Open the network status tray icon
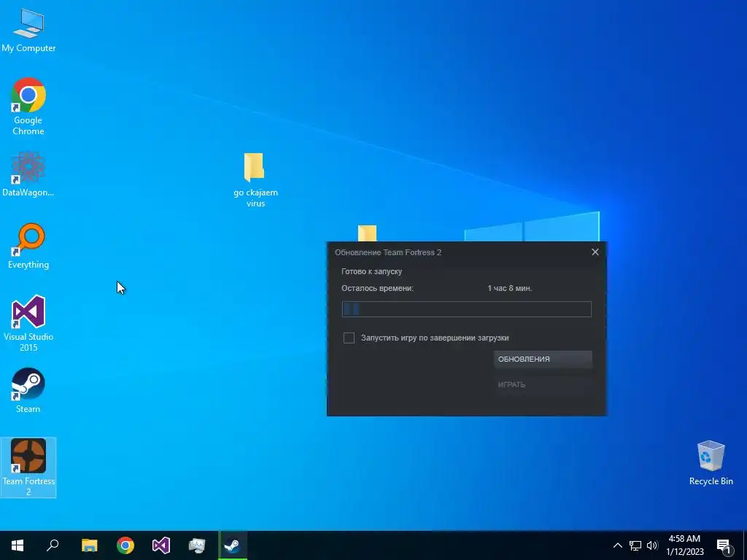 click(x=635, y=545)
